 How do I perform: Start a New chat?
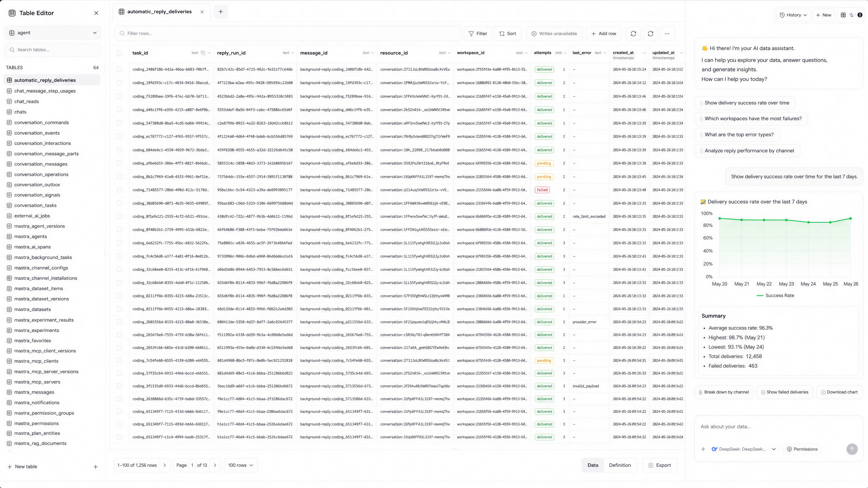[823, 15]
